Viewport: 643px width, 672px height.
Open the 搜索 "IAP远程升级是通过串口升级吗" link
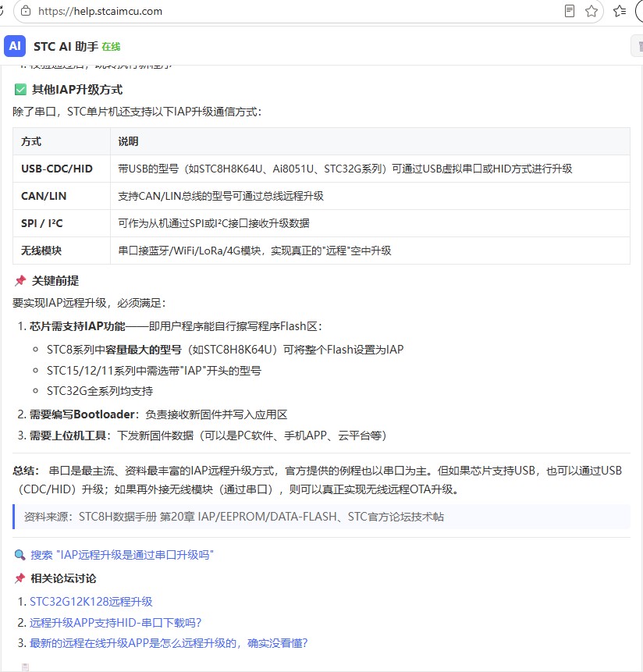pos(122,555)
